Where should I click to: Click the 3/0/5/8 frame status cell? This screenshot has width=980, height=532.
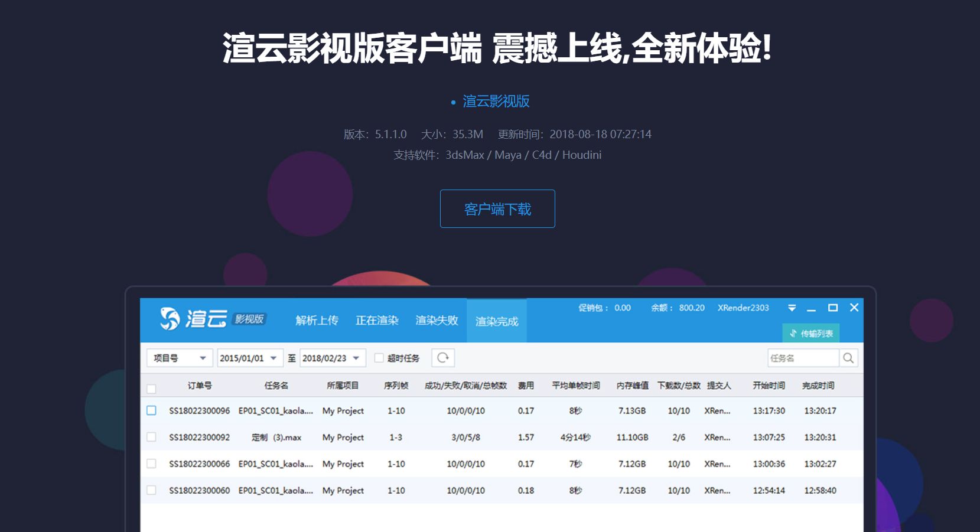click(x=465, y=437)
